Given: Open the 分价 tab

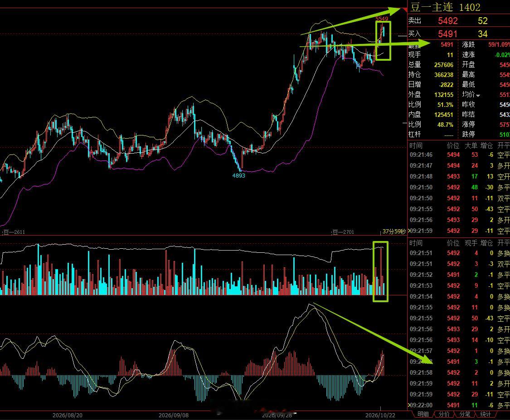Looking at the screenshot, I should point(444,414).
